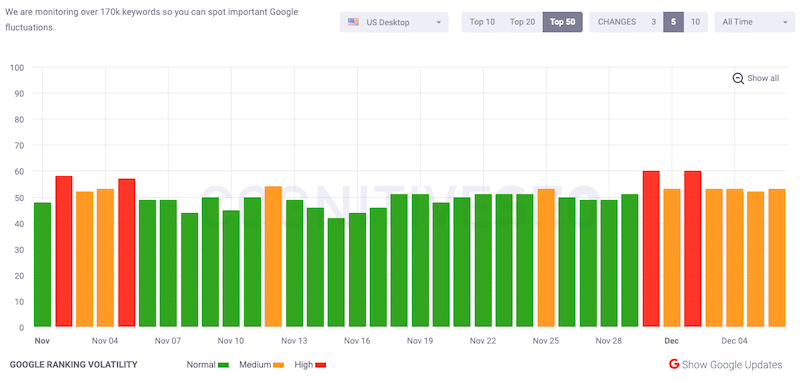This screenshot has height=380, width=800.
Task: Select the green bar above Nov 10
Action: (231, 268)
